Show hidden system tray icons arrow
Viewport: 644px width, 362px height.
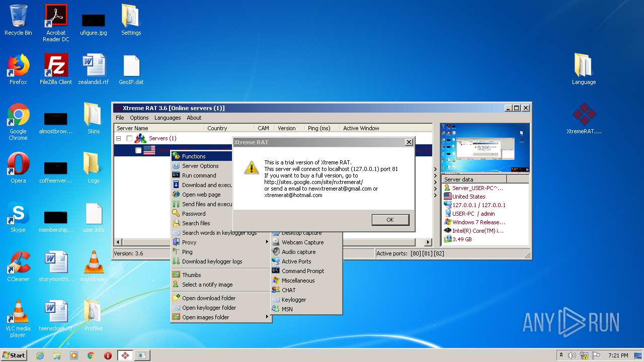click(561, 355)
